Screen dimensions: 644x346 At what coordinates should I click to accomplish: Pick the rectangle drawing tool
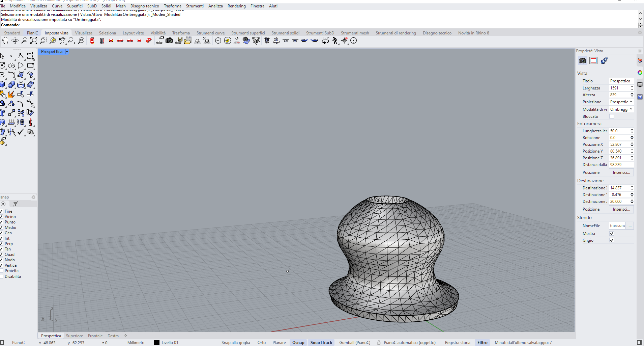pyautogui.click(x=30, y=65)
